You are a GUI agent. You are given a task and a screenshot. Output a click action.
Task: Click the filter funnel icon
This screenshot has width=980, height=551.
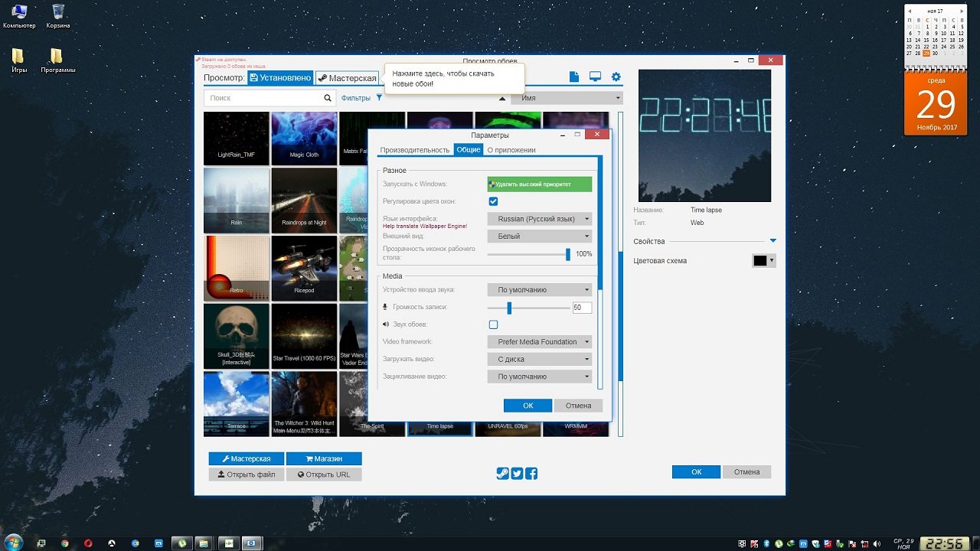pos(379,98)
